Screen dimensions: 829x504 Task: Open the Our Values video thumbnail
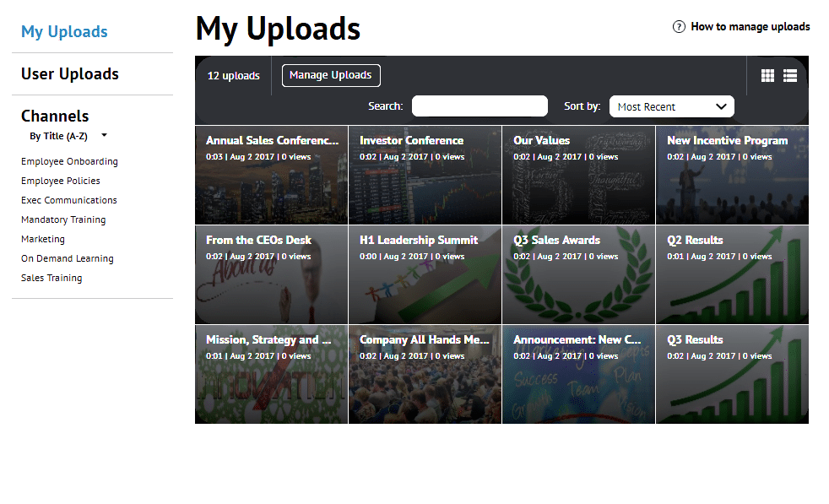(578, 175)
